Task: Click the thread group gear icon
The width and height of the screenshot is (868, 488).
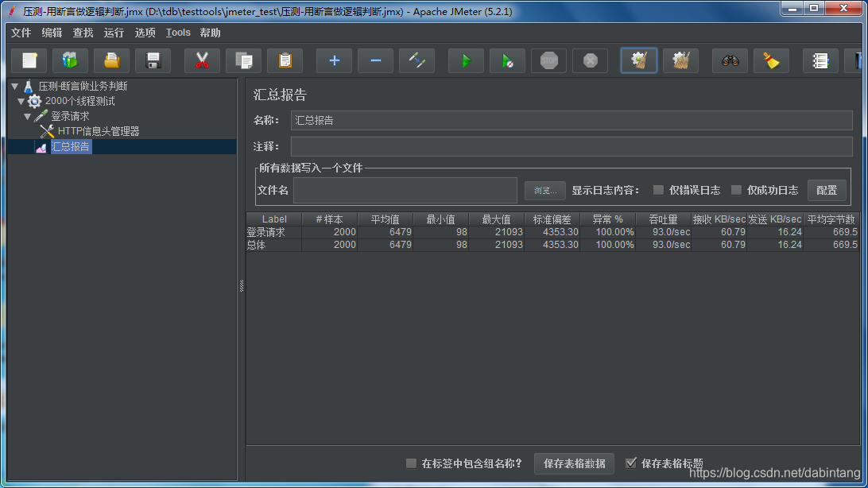Action: 34,101
